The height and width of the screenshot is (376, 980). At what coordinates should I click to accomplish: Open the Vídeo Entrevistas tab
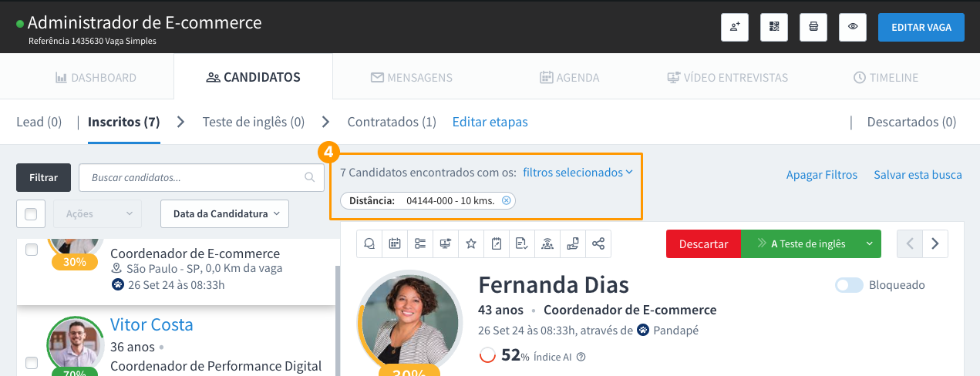pos(727,78)
